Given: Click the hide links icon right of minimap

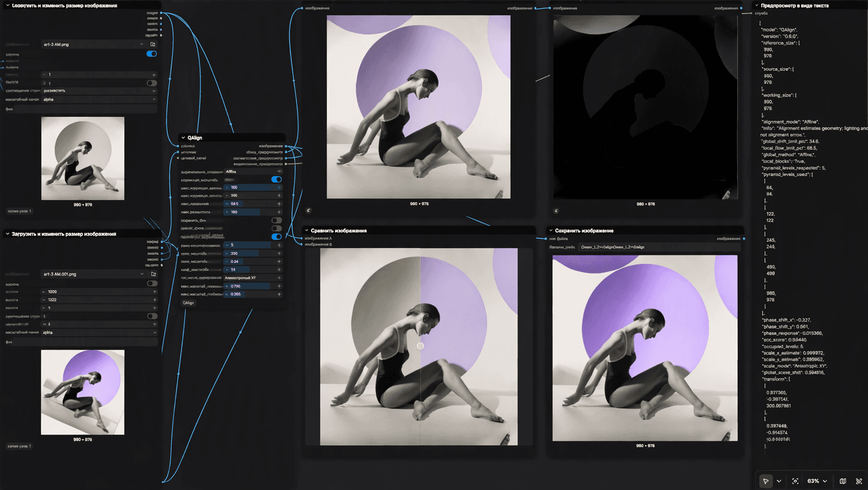Looking at the screenshot, I should [x=858, y=481].
